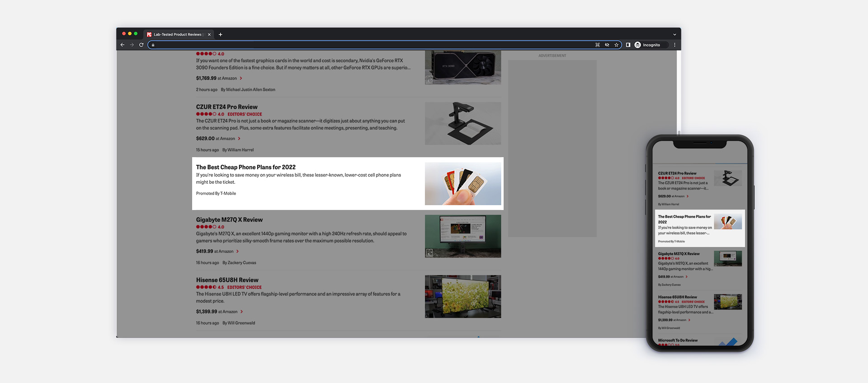Open Best Cheap Phone Plans on phone
This screenshot has height=383, width=868.
(x=684, y=220)
